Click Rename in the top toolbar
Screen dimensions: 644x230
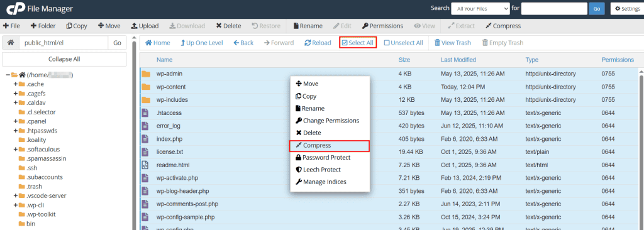coord(308,26)
